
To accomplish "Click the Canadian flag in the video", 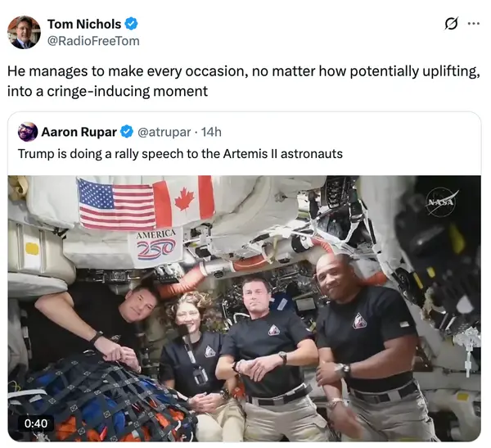I will tap(184, 201).
